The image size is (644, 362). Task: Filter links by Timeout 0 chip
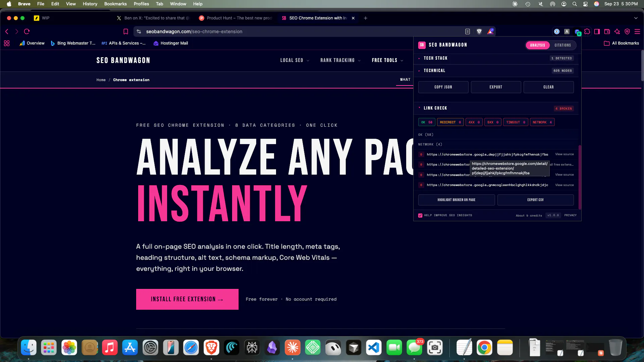point(516,122)
